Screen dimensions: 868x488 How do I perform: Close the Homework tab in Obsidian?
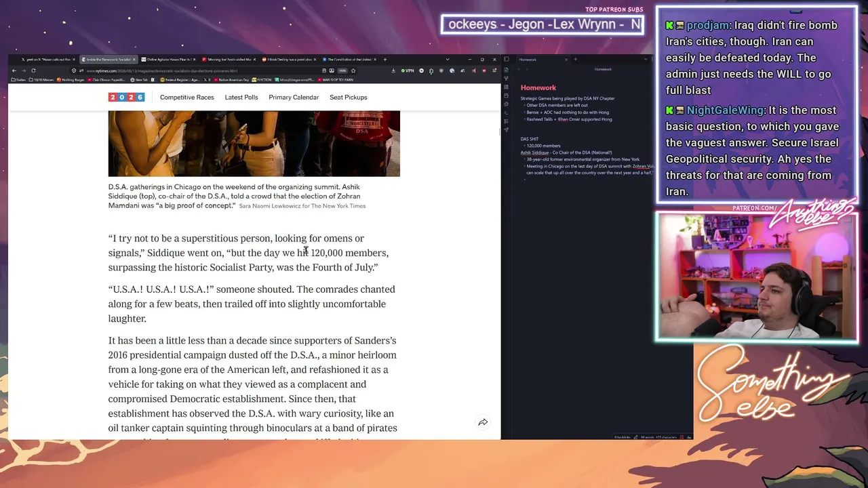[566, 60]
